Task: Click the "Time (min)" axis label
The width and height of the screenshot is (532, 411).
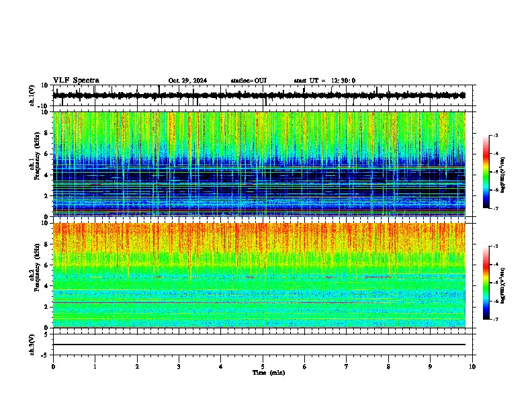Action: (269, 373)
